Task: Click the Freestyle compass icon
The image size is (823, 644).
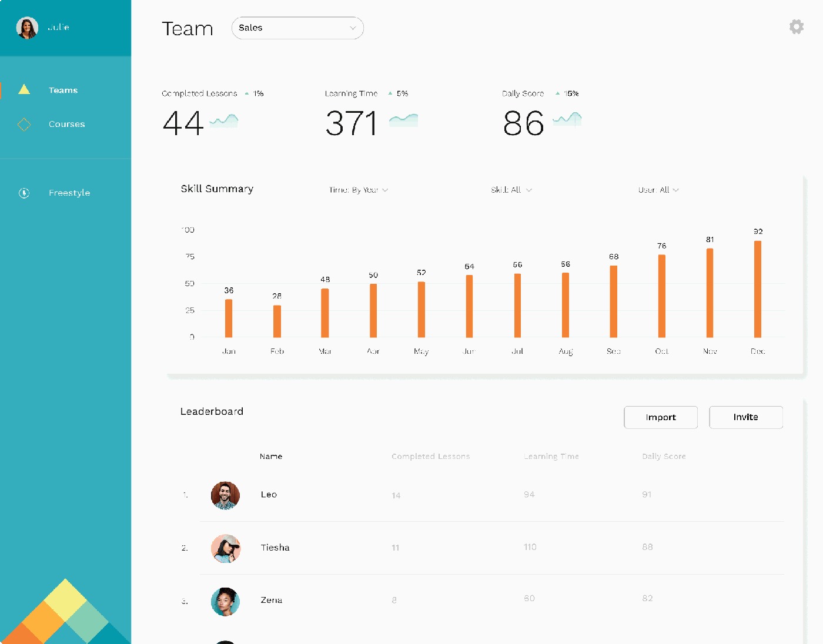Action: (x=24, y=193)
